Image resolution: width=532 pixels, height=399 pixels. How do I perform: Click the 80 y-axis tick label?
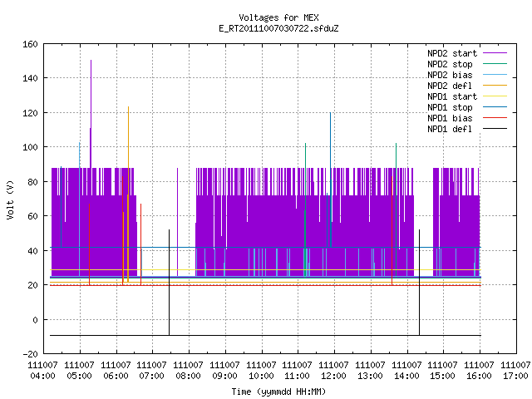[x=33, y=182]
